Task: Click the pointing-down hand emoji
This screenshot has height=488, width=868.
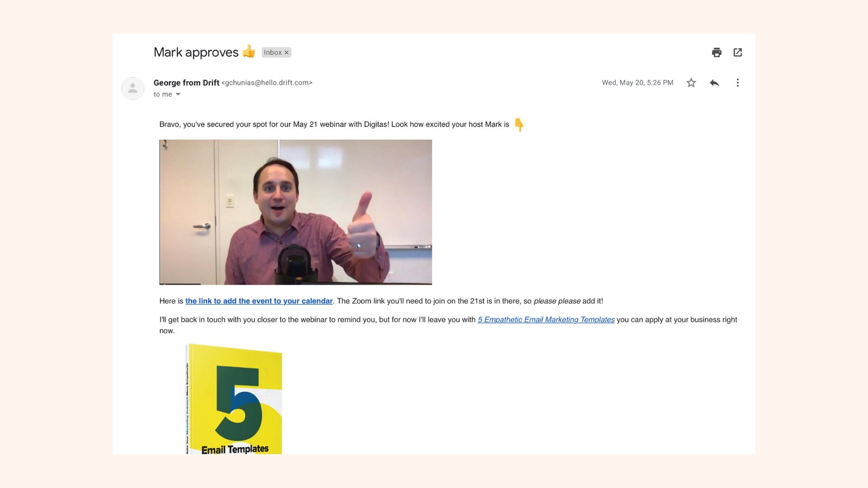Action: [519, 124]
